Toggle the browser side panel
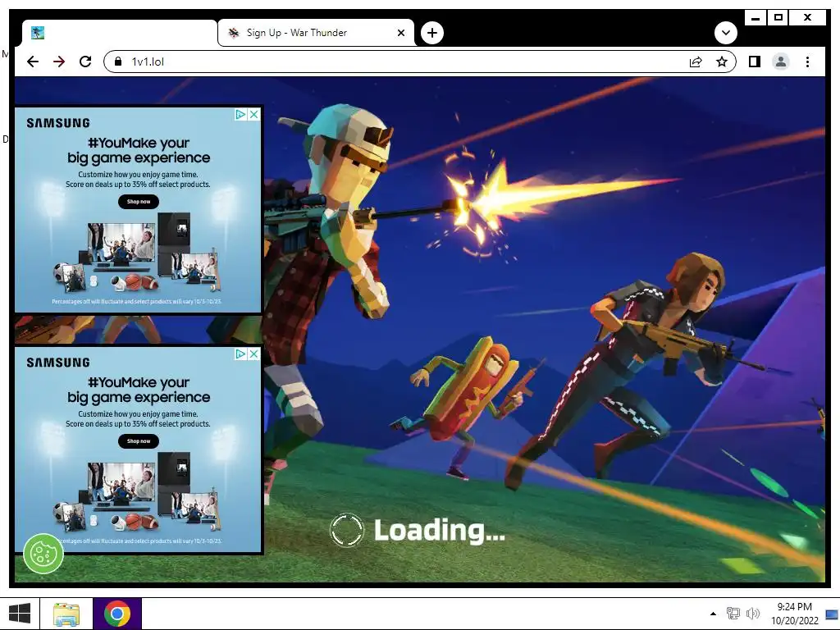 (755, 62)
